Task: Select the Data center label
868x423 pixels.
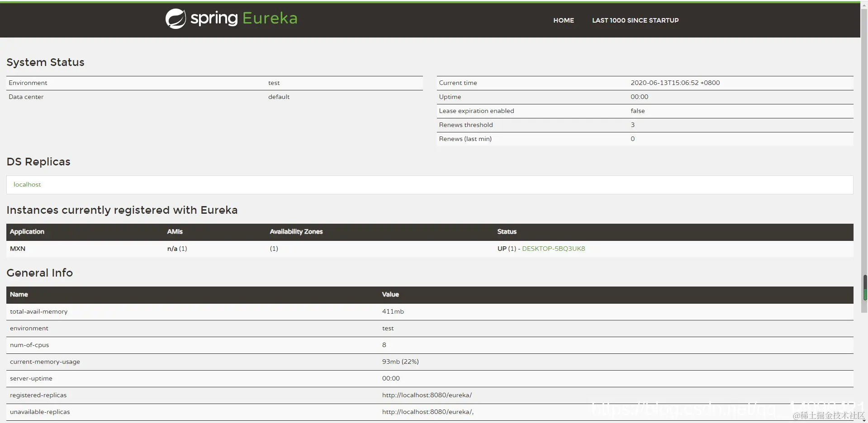Action: coord(26,97)
